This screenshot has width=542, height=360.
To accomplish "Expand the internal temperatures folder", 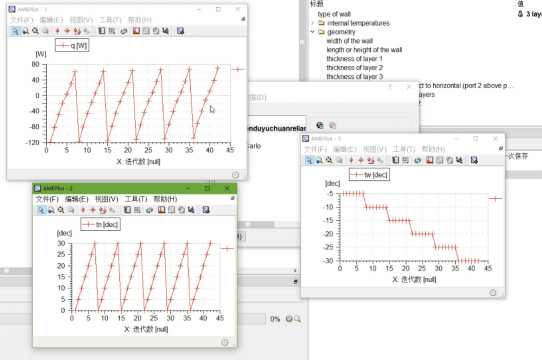I will pyautogui.click(x=312, y=23).
